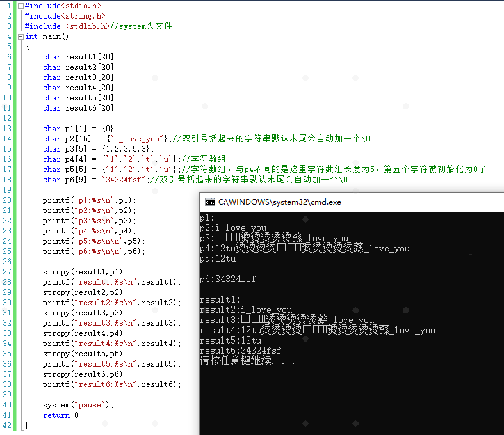The width and height of the screenshot is (504, 435).
Task: Click the char result5[20] declaration
Action: [x=81, y=99]
